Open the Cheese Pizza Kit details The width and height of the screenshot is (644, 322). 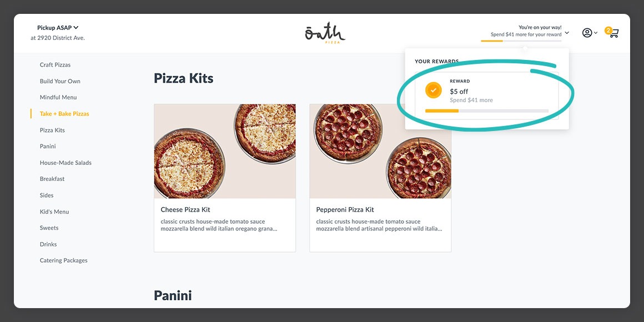[x=185, y=209]
